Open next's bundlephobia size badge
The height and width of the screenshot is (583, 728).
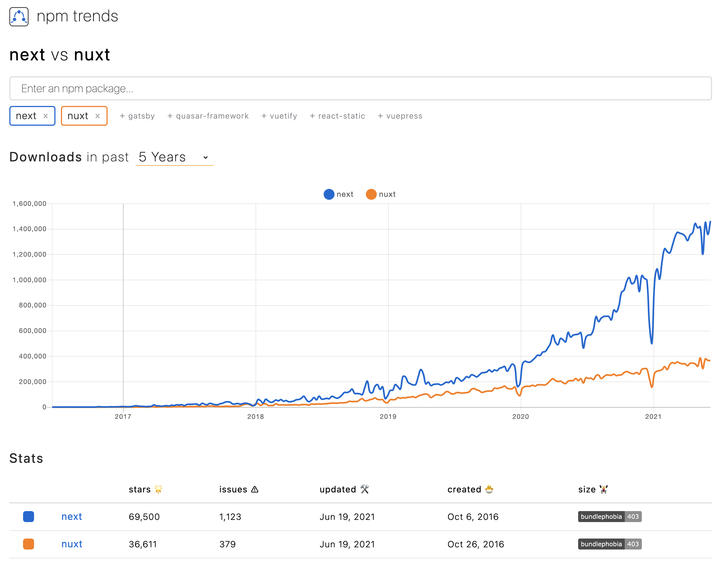click(x=609, y=517)
